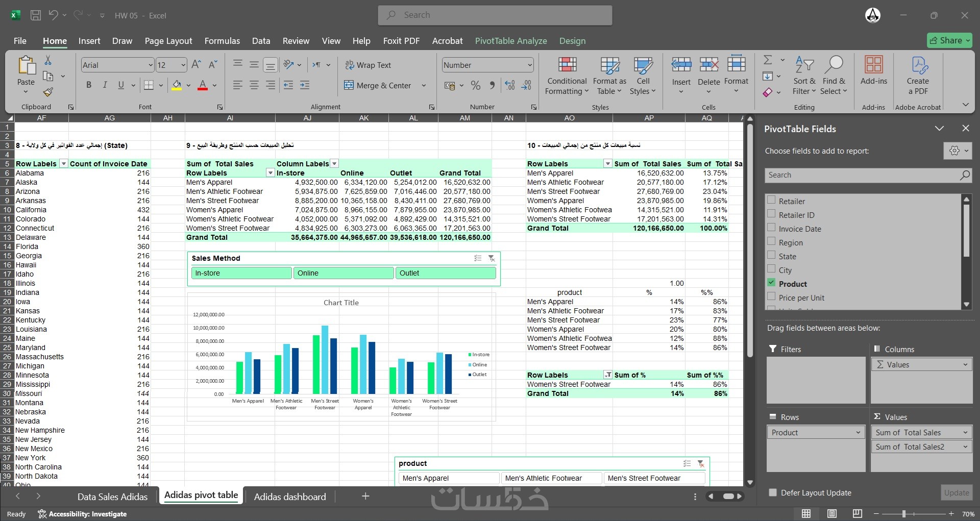This screenshot has height=521, width=980.
Task: Click the Increase Indent icon
Action: click(x=305, y=85)
